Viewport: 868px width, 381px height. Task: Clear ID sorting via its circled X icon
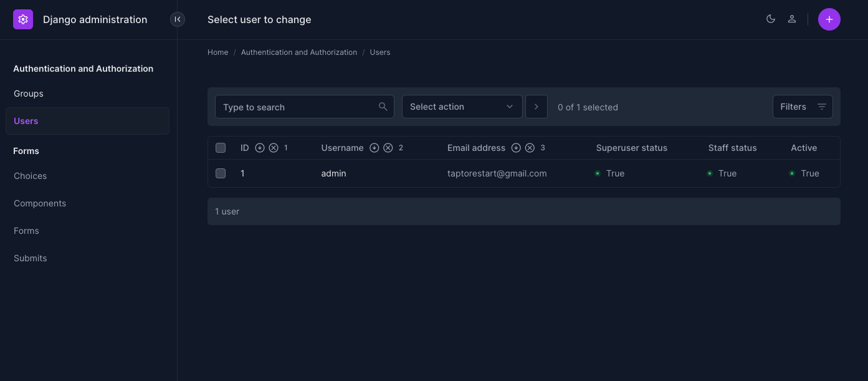point(274,148)
